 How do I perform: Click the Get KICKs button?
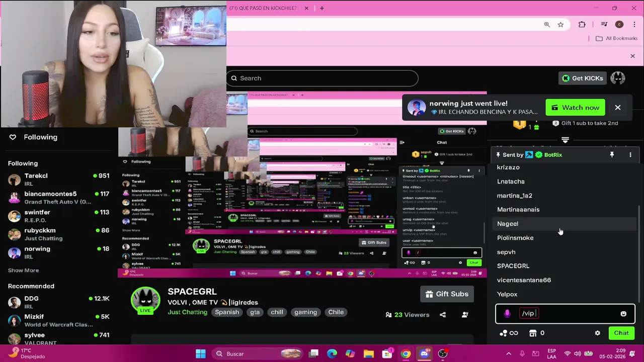click(x=582, y=78)
